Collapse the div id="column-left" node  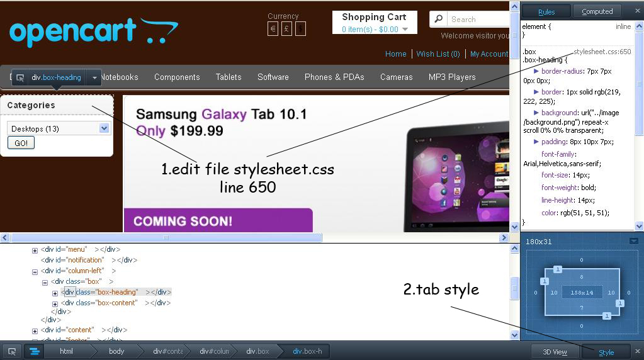coord(35,272)
